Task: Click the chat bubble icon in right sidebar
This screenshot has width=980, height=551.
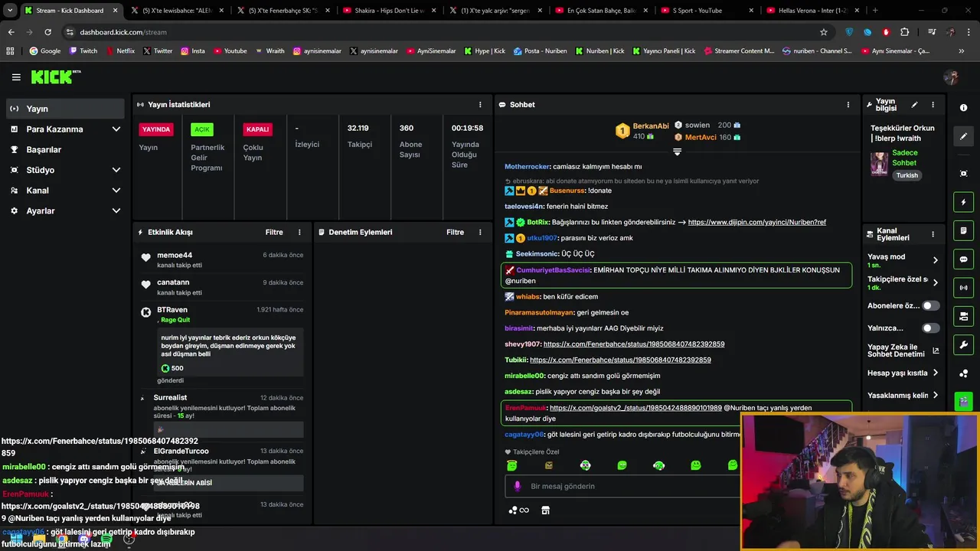Action: click(x=963, y=259)
